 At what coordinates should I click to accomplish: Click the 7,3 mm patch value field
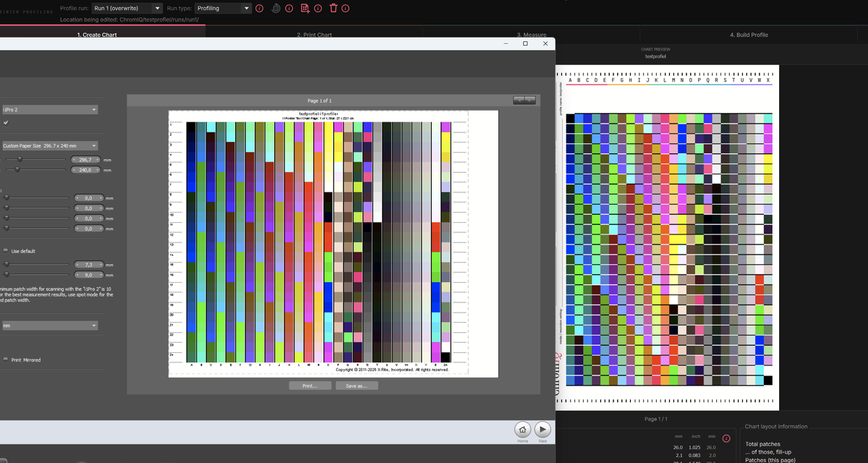(88, 265)
